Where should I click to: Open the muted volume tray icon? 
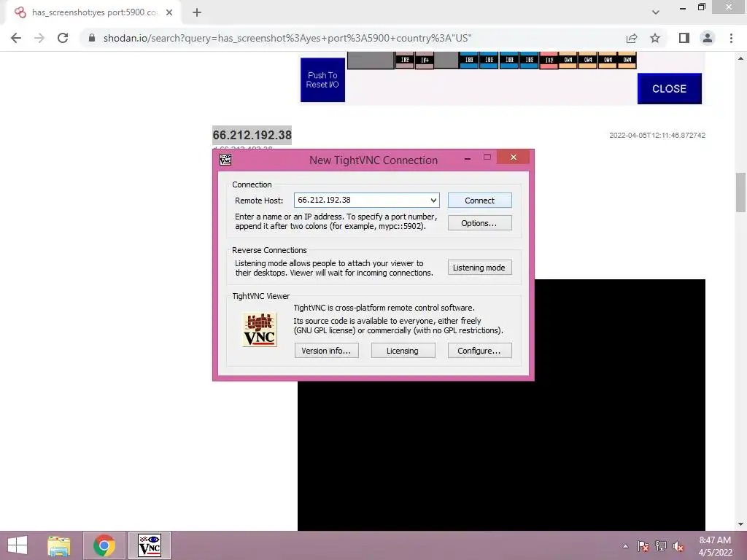(x=678, y=546)
